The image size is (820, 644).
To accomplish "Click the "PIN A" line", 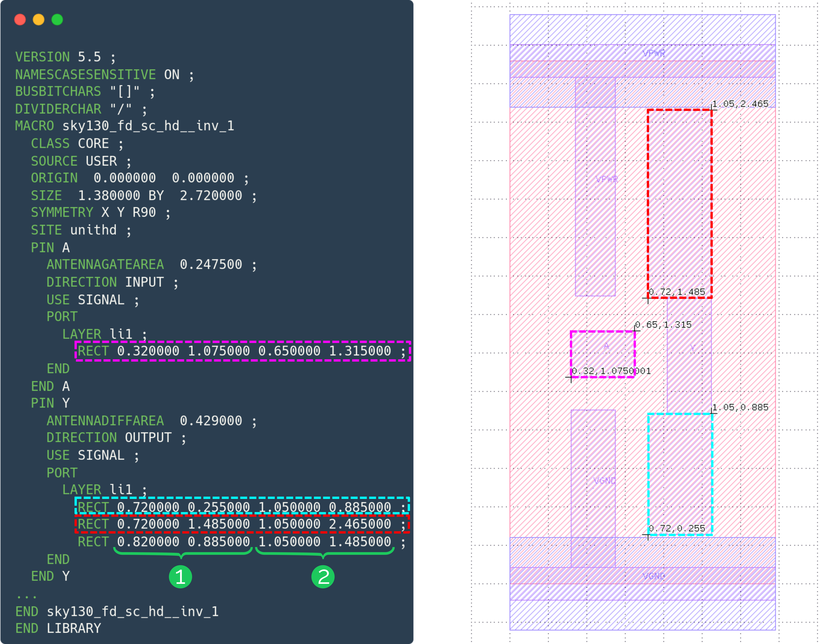I will point(50,248).
